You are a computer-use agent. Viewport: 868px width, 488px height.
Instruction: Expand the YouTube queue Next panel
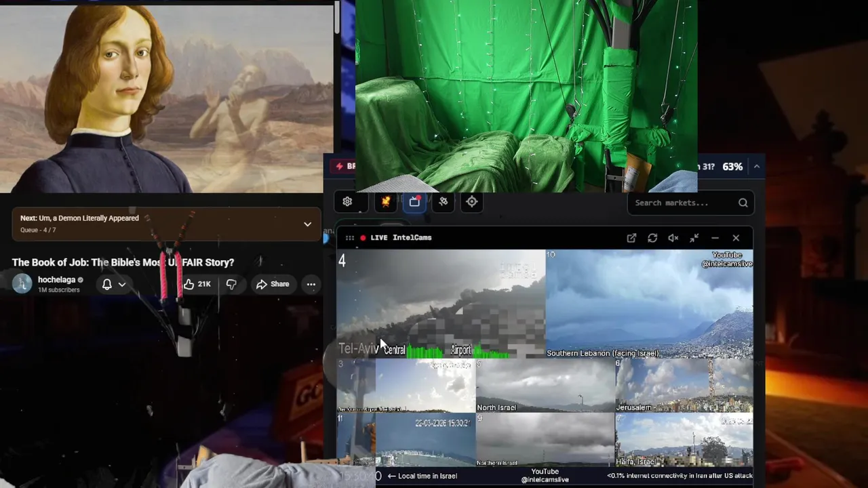point(307,224)
